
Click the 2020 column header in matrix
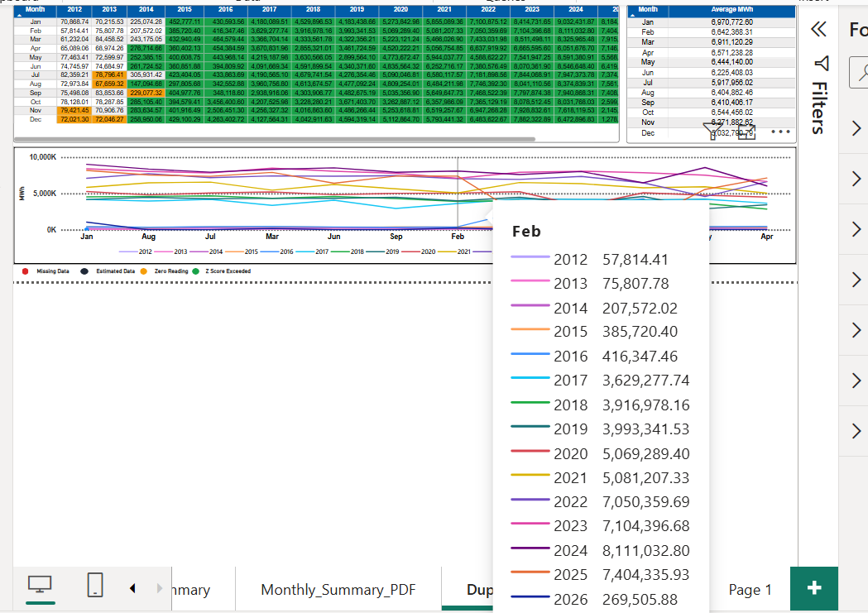tap(400, 9)
